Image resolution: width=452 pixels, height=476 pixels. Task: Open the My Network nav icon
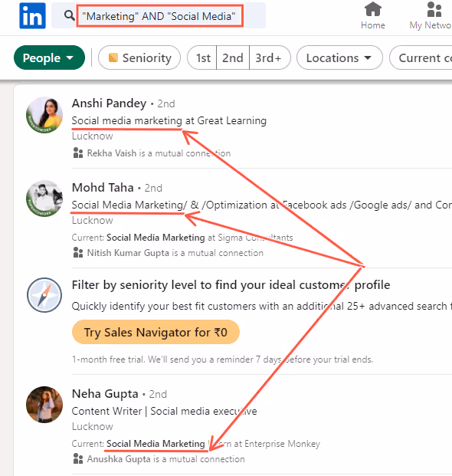pyautogui.click(x=431, y=16)
